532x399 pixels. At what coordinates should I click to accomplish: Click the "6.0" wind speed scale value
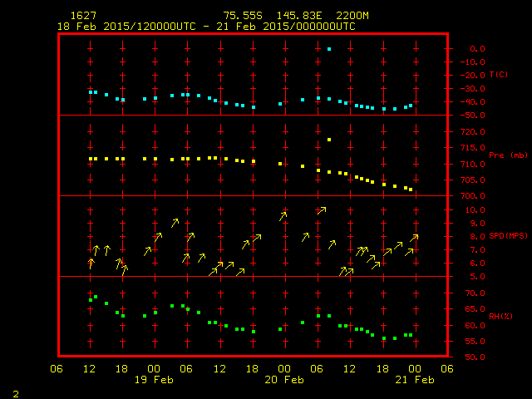(477, 264)
